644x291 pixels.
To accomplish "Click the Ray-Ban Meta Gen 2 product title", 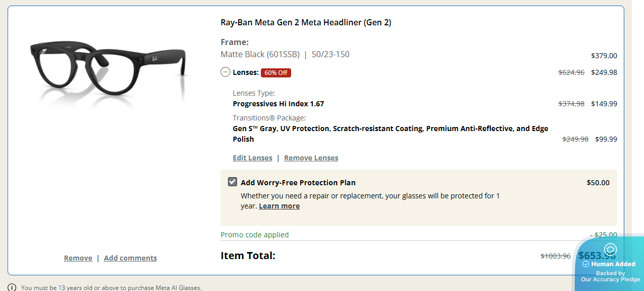I will (306, 22).
